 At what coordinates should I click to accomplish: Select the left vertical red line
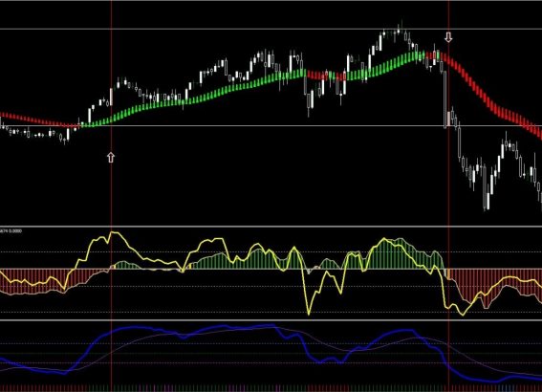[111, 196]
